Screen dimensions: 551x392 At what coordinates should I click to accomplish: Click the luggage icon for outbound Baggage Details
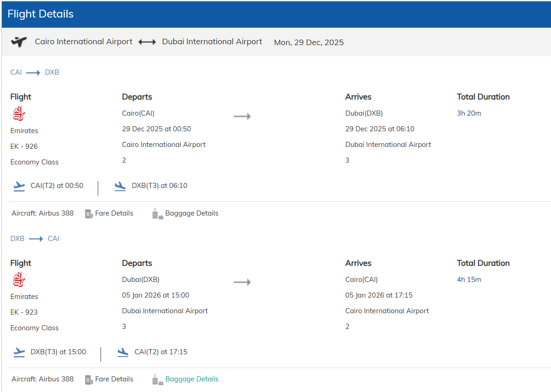coord(158,214)
